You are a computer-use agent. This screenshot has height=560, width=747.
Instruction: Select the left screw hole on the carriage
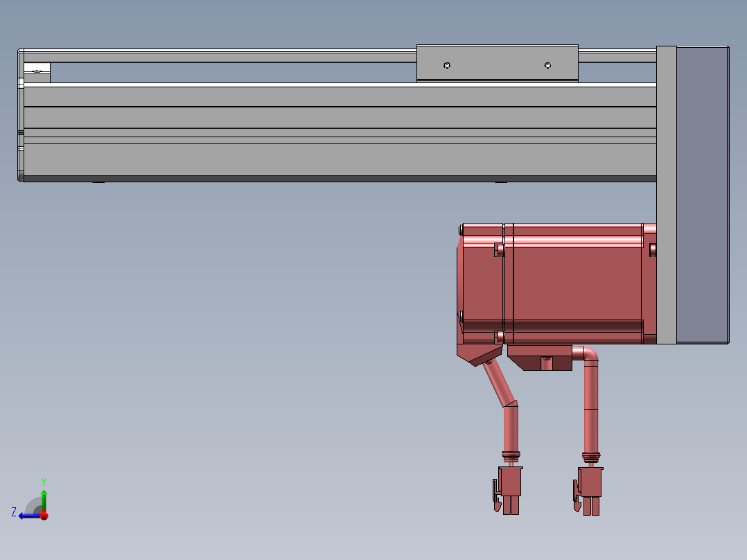(447, 65)
